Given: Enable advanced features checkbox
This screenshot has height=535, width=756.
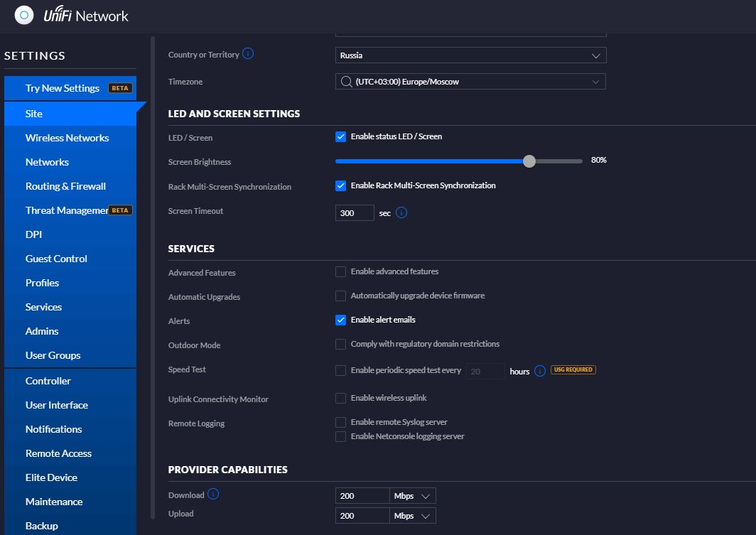Looking at the screenshot, I should 341,272.
